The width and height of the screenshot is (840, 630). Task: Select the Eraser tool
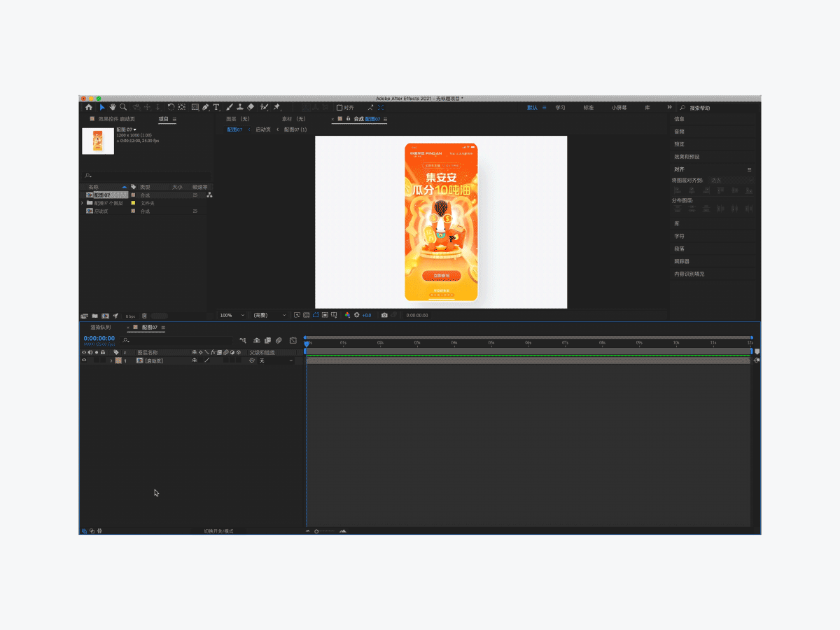pos(251,108)
